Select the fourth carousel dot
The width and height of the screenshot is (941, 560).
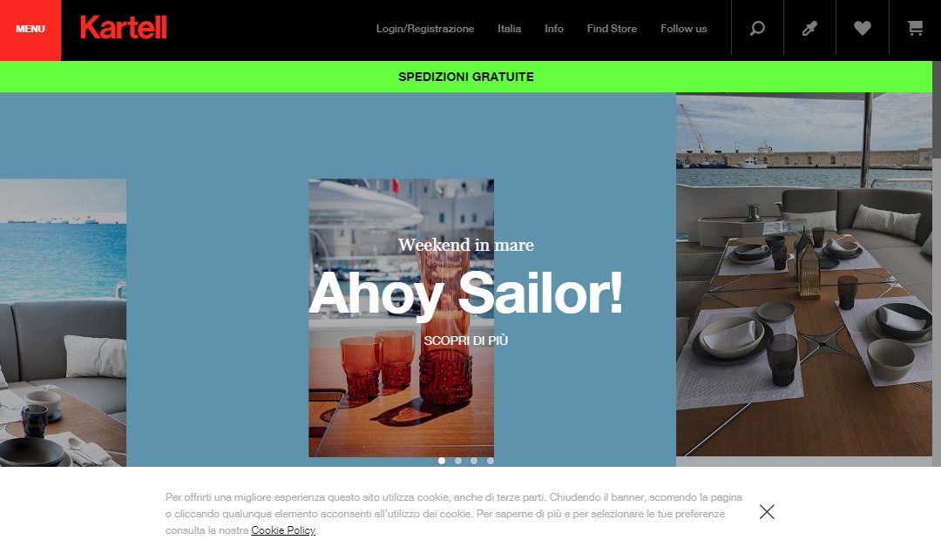coord(491,461)
